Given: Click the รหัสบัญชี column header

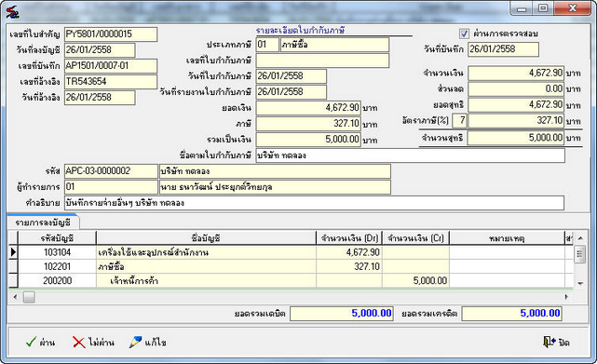Looking at the screenshot, I should [x=57, y=238].
